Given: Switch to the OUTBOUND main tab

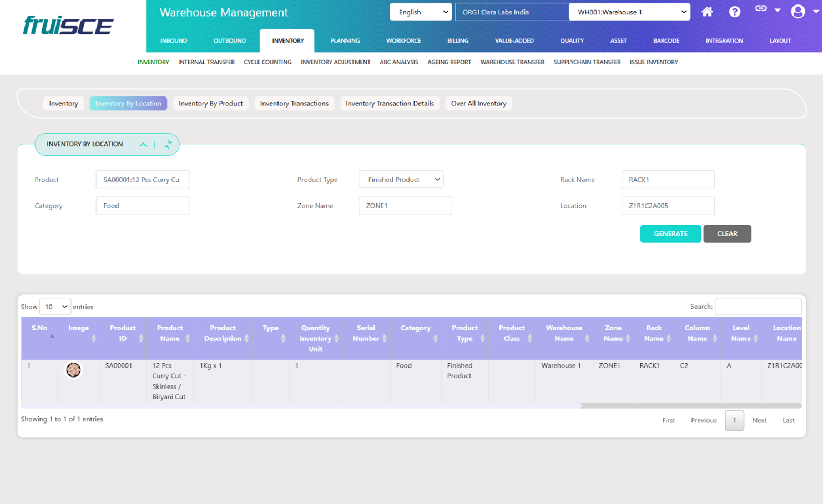Looking at the screenshot, I should (x=229, y=41).
